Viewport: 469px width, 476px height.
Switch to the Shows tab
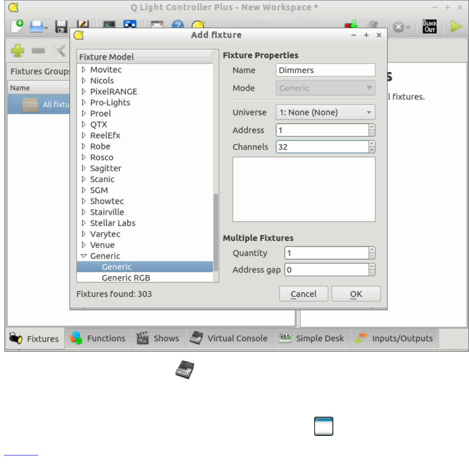point(158,338)
